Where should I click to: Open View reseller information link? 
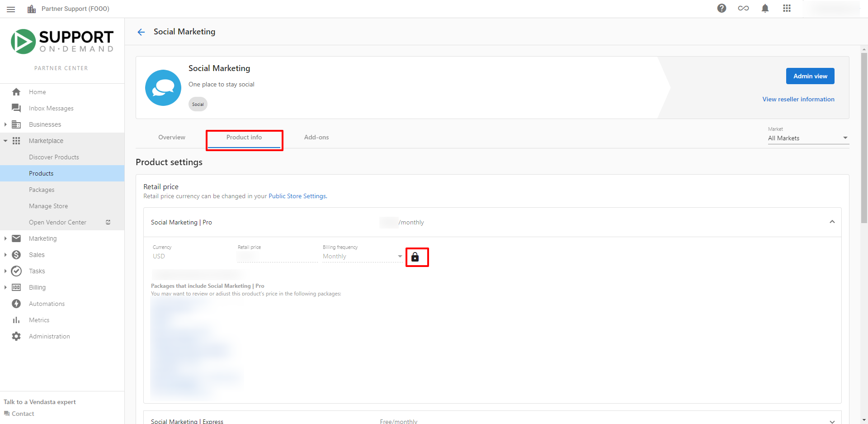click(x=798, y=99)
